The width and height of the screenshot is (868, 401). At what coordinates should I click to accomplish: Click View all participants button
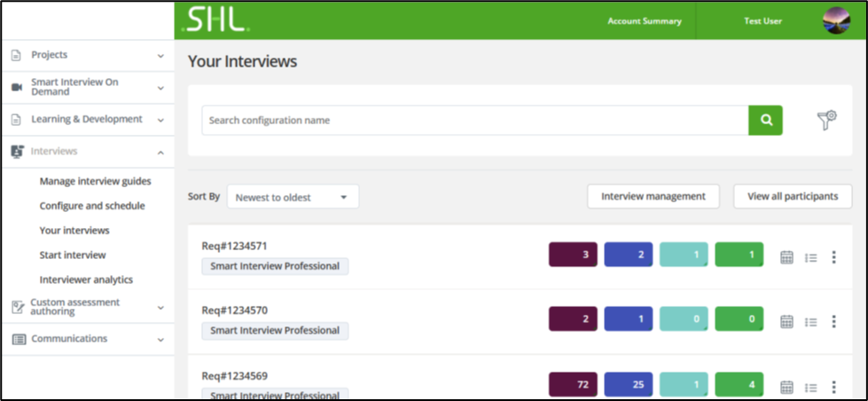pos(792,197)
